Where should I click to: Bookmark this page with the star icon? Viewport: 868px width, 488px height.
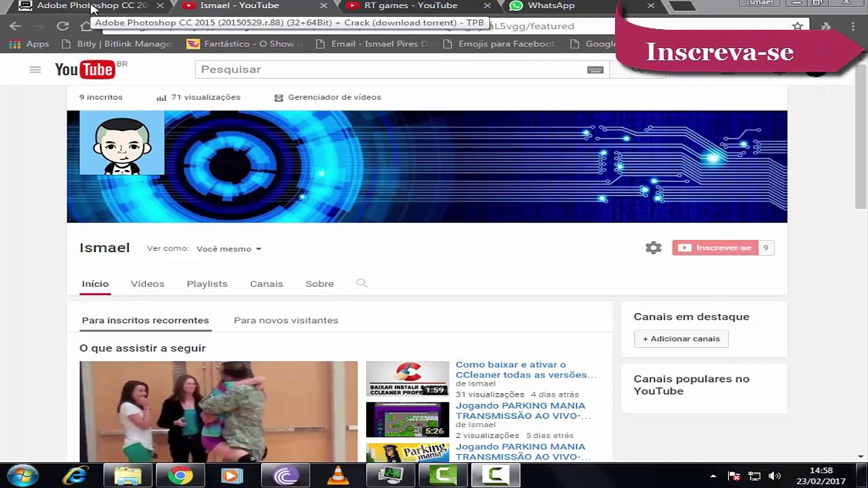(x=797, y=26)
